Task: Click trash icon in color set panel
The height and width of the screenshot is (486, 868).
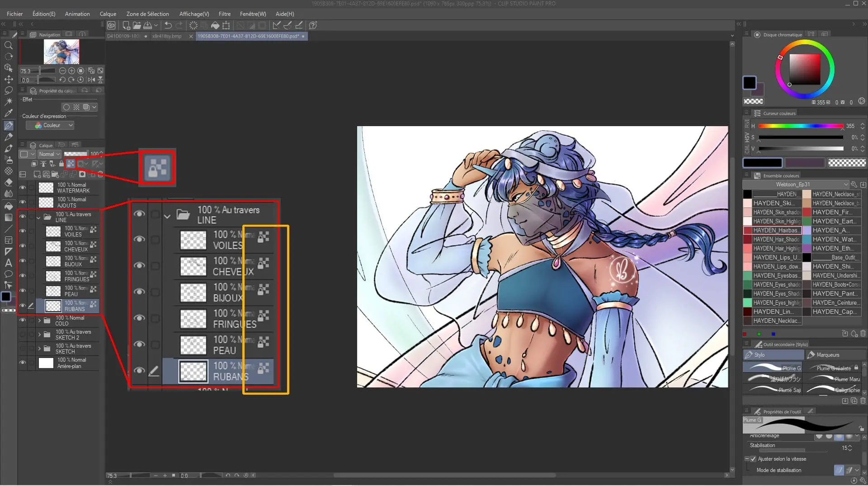Action: (x=863, y=334)
